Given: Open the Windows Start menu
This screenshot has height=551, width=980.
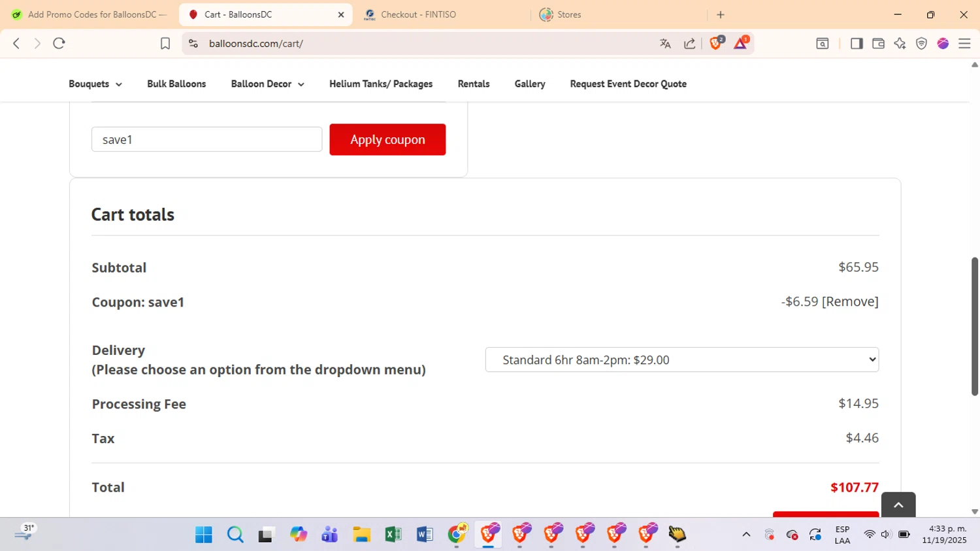Looking at the screenshot, I should [x=204, y=535].
